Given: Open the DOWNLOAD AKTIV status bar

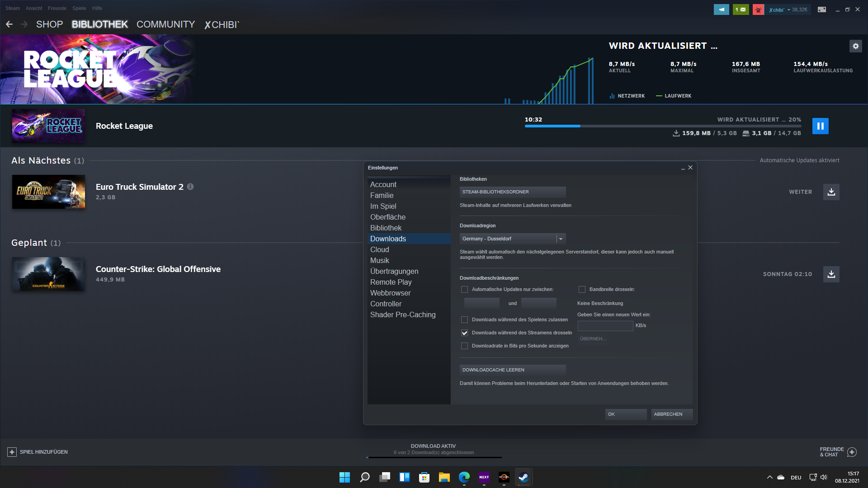Looking at the screenshot, I should pyautogui.click(x=434, y=450).
